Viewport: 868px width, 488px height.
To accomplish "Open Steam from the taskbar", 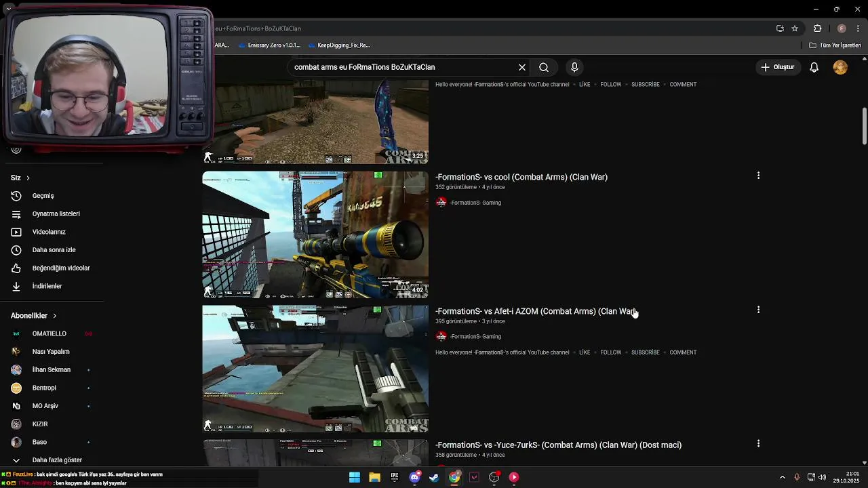I will (x=434, y=477).
